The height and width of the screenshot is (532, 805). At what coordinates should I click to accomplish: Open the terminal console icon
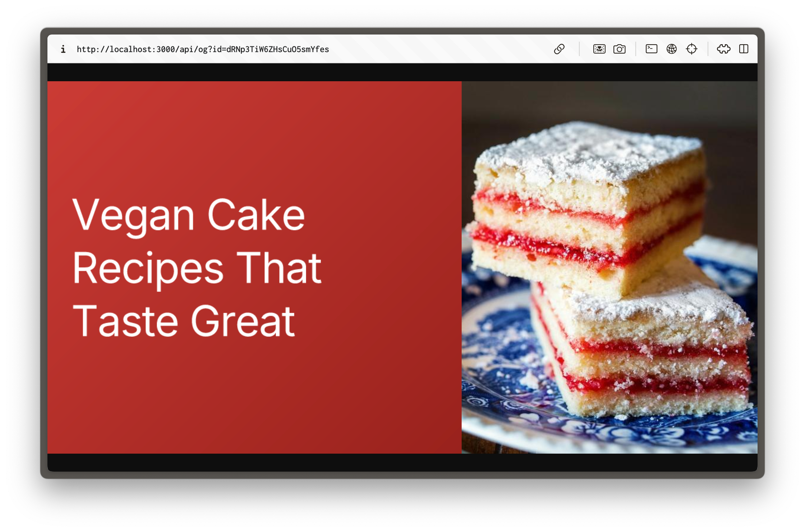[651, 49]
